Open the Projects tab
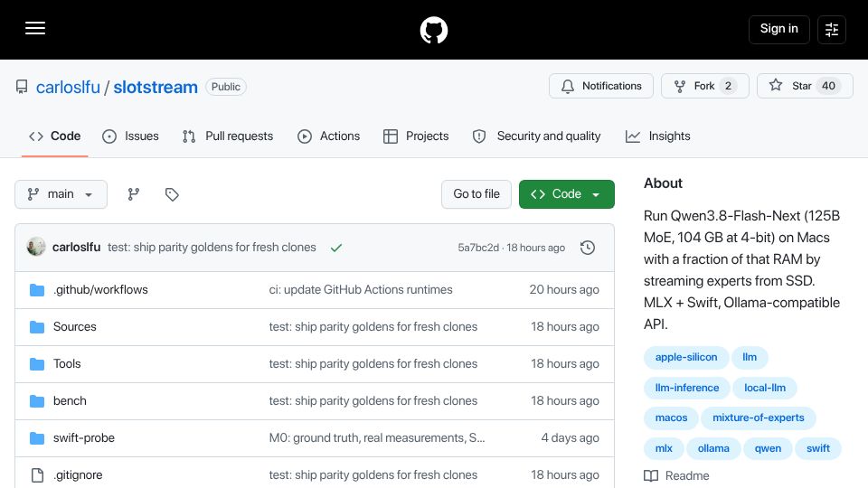The width and height of the screenshot is (868, 488). pyautogui.click(x=416, y=136)
